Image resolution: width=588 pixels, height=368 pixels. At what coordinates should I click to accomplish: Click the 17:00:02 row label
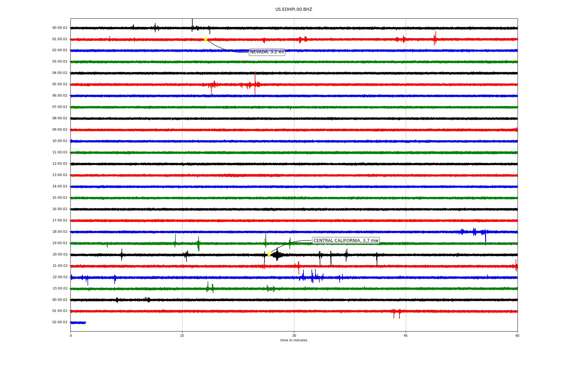60,220
